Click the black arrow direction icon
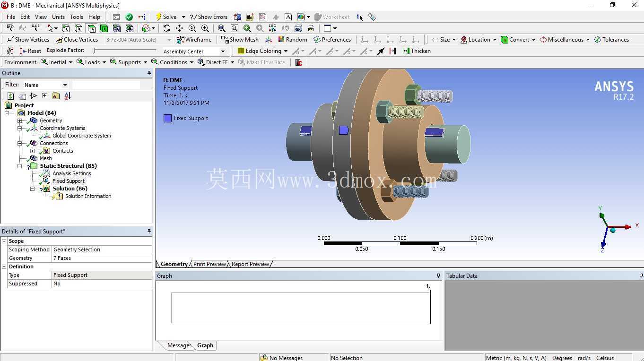Viewport: 644px width, 361px height. 381,51
